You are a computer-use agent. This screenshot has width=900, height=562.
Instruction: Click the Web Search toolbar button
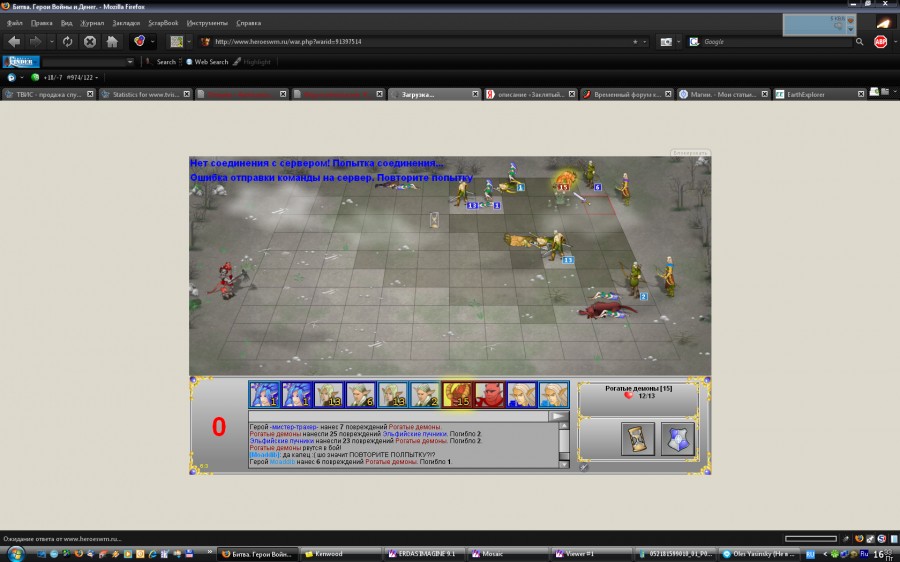click(x=206, y=62)
